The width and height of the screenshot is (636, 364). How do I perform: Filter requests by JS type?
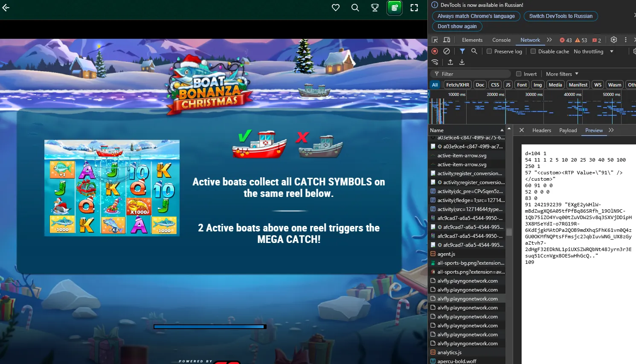(x=508, y=85)
